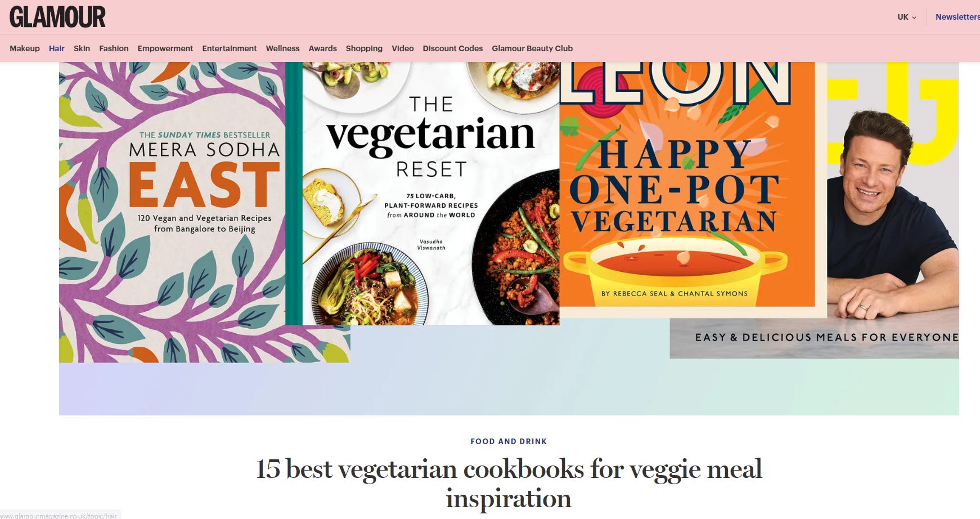
Task: Open the Newsletters link
Action: [x=957, y=17]
